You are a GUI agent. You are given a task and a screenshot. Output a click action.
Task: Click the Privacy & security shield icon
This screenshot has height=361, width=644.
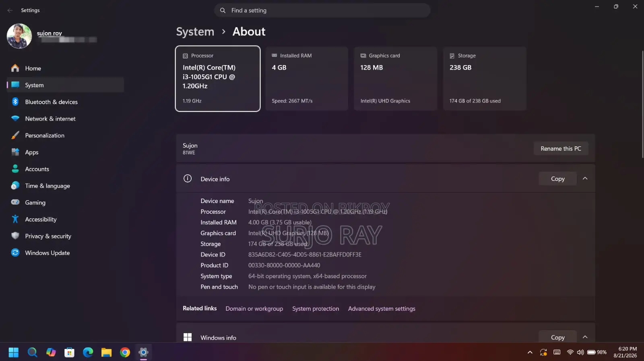[15, 236]
